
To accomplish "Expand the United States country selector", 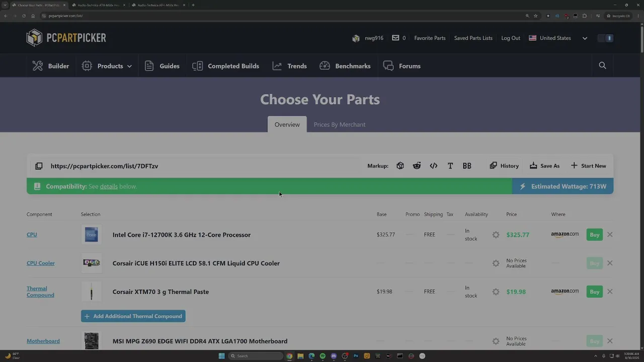I will point(558,38).
